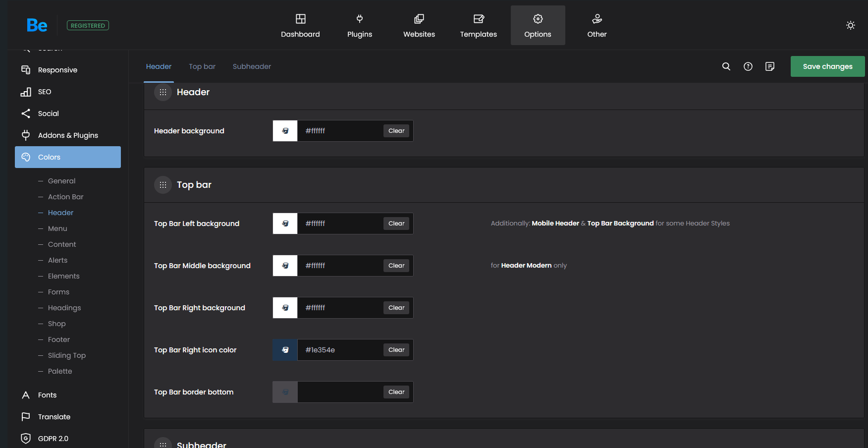The image size is (868, 448).
Task: Open the Fonts section in sidebar
Action: click(x=47, y=395)
